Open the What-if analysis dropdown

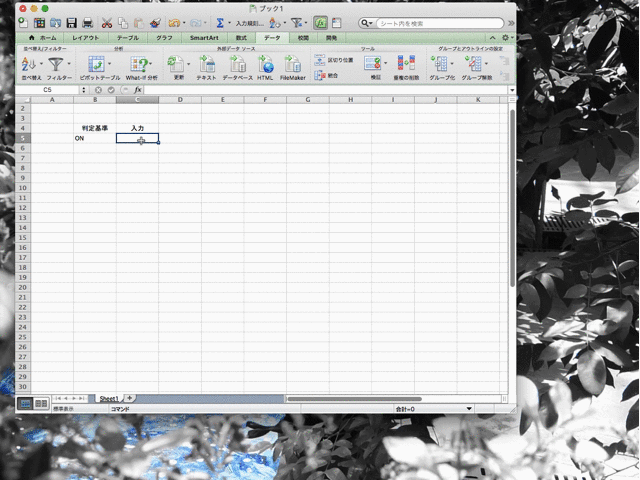[x=141, y=64]
